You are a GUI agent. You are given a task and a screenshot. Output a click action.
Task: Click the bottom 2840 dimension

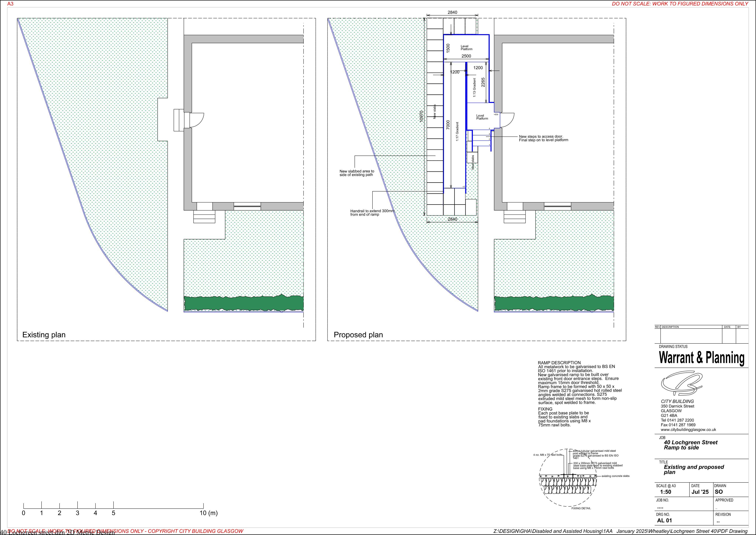pyautogui.click(x=452, y=219)
